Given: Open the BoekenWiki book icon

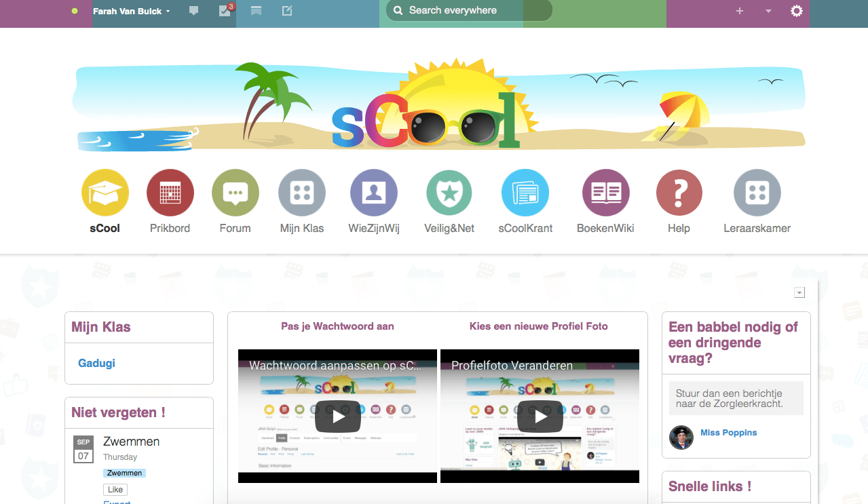Looking at the screenshot, I should point(606,193).
